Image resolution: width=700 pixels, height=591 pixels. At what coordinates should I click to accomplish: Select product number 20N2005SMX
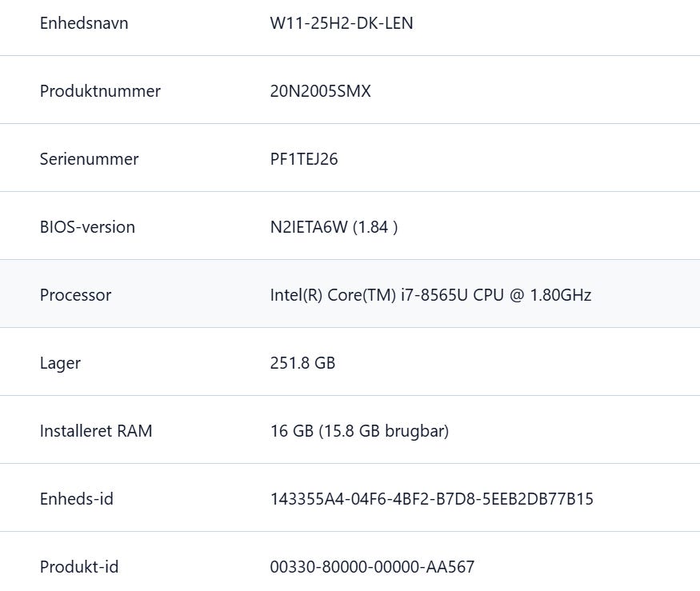[x=320, y=91]
